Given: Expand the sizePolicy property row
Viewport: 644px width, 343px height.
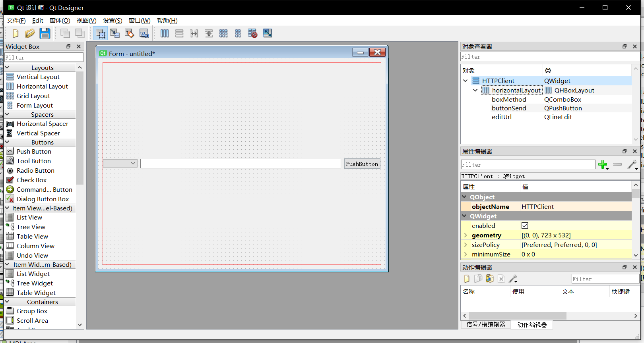Looking at the screenshot, I should 466,245.
